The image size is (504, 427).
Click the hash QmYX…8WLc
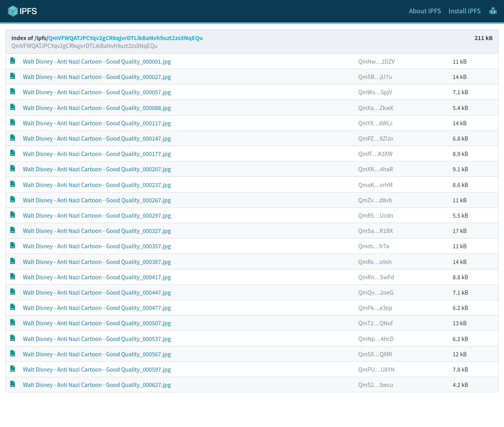pyautogui.click(x=375, y=123)
